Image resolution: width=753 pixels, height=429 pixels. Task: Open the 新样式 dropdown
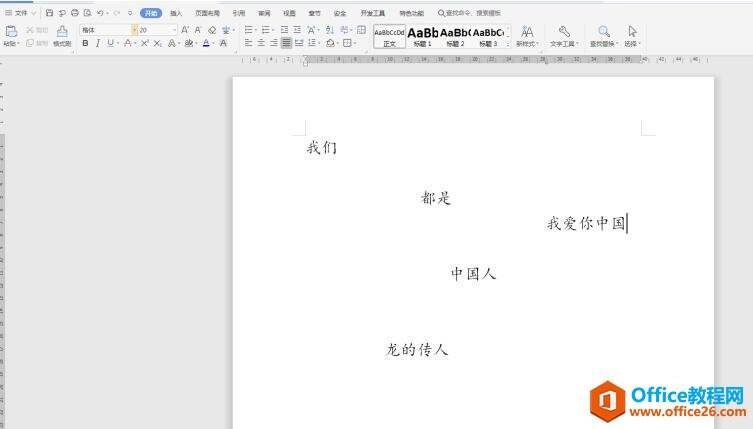pyautogui.click(x=527, y=37)
